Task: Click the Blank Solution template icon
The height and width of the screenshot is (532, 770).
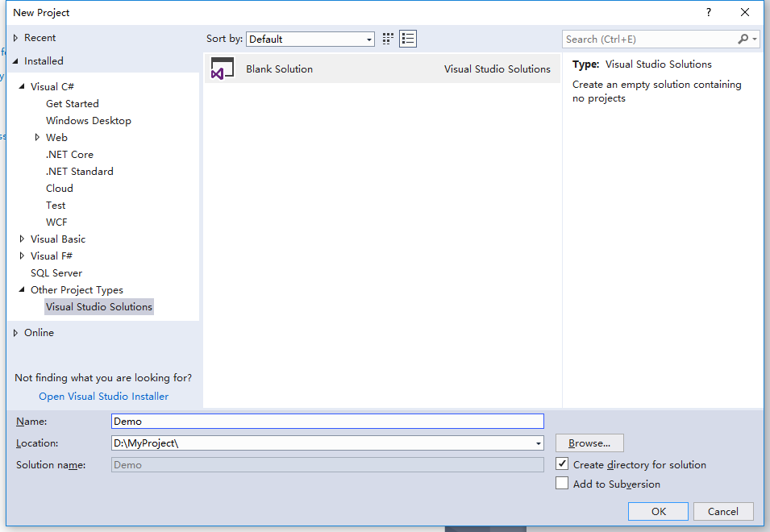Action: [223, 69]
